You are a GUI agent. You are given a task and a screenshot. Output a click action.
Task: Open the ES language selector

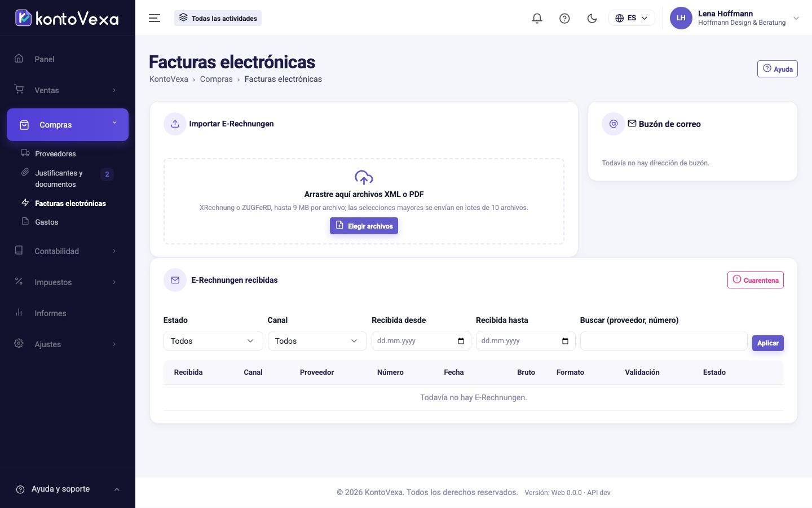(x=632, y=18)
